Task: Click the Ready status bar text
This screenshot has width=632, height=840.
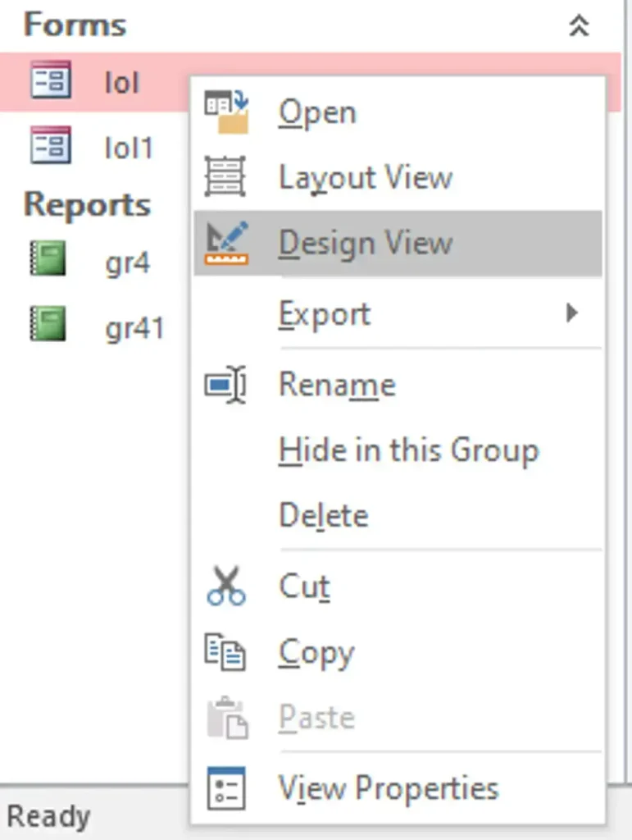Action: tap(49, 817)
